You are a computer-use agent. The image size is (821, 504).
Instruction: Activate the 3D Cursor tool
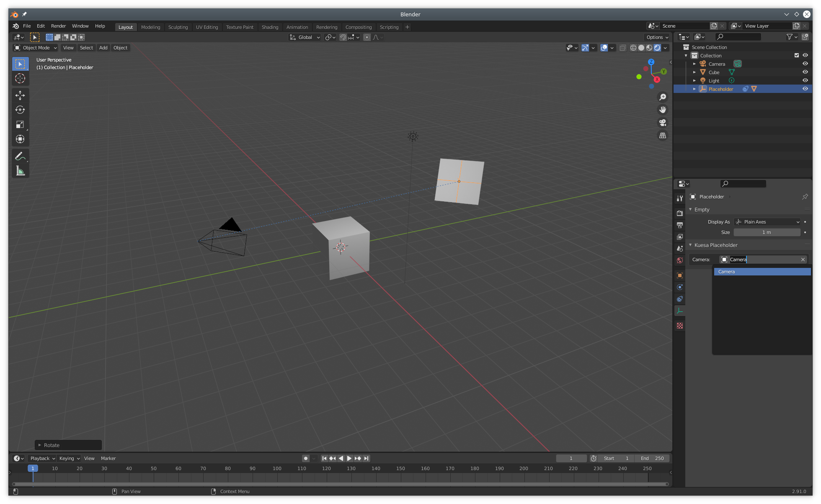(20, 79)
